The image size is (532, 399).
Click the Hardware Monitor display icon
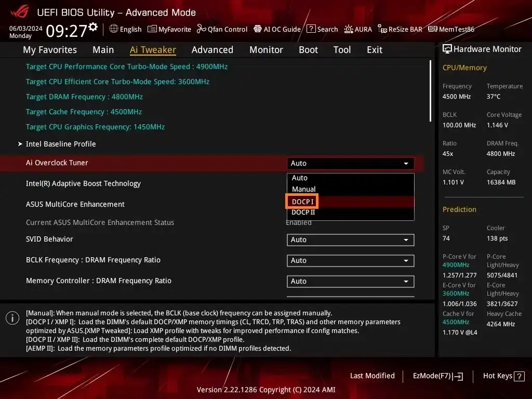click(x=447, y=49)
